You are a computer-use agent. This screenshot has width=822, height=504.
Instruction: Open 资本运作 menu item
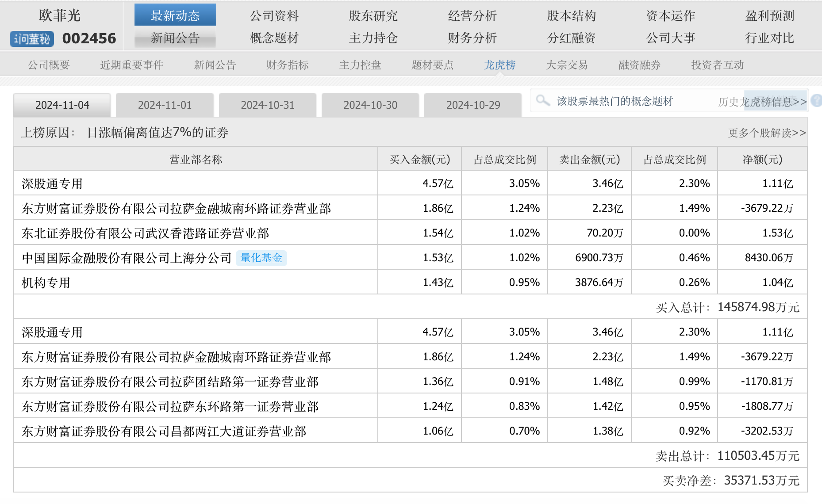[x=671, y=16]
